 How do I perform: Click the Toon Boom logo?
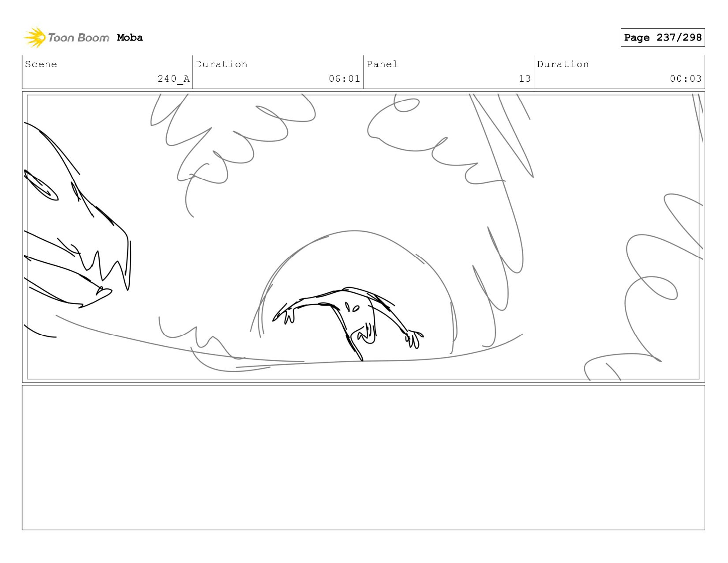point(66,38)
